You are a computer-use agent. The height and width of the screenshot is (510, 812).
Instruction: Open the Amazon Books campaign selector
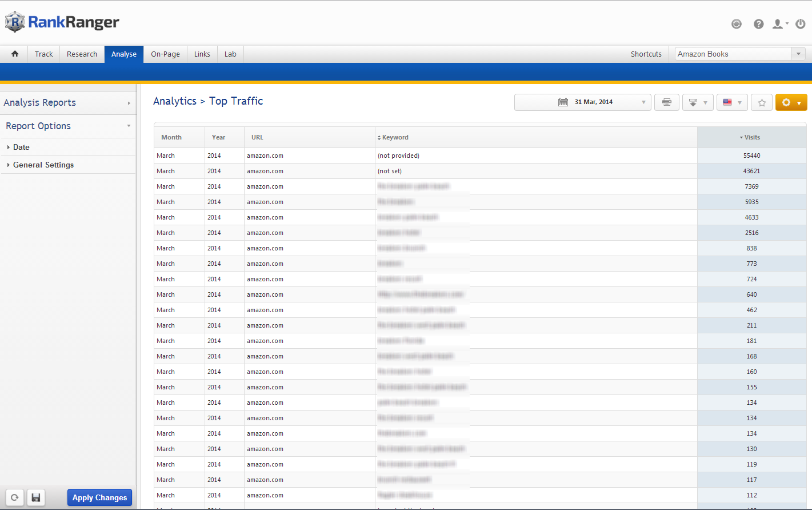tap(740, 54)
